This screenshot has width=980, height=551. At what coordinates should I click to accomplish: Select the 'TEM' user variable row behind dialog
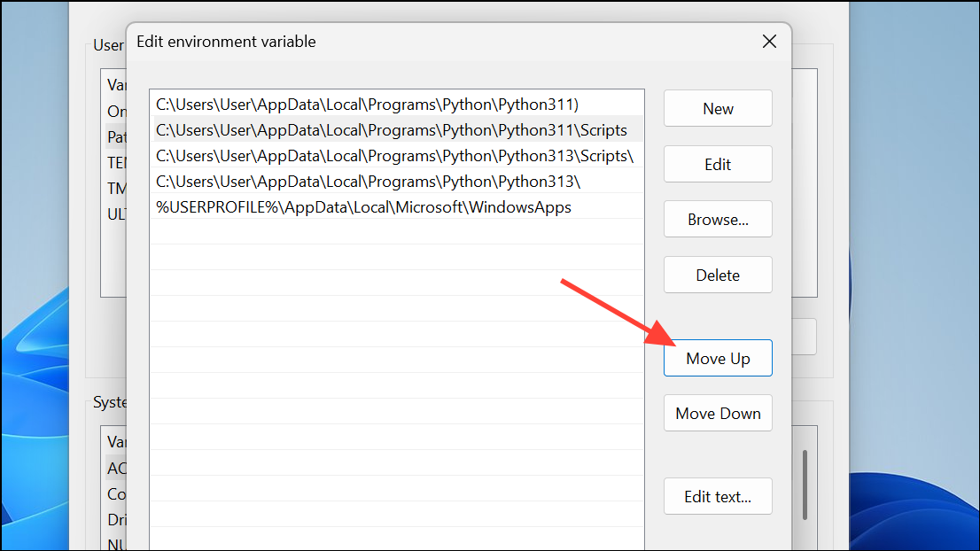click(x=116, y=163)
